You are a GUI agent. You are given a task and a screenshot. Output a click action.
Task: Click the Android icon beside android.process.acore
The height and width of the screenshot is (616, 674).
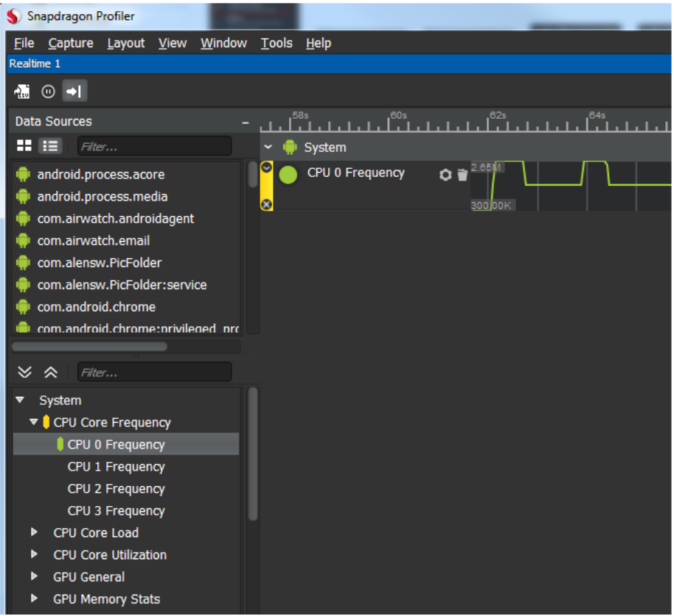point(23,174)
